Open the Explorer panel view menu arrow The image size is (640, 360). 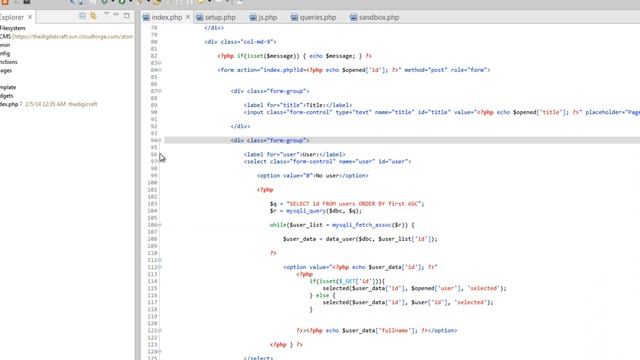tap(106, 15)
